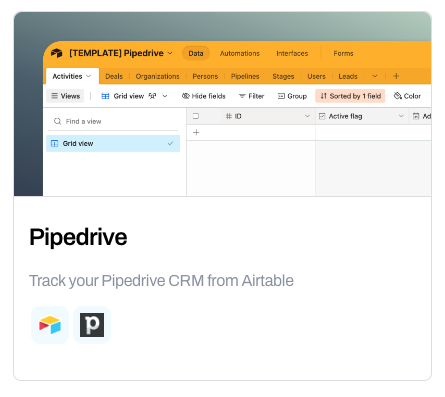
Task: Toggle the Views sidebar button
Action: click(x=65, y=96)
